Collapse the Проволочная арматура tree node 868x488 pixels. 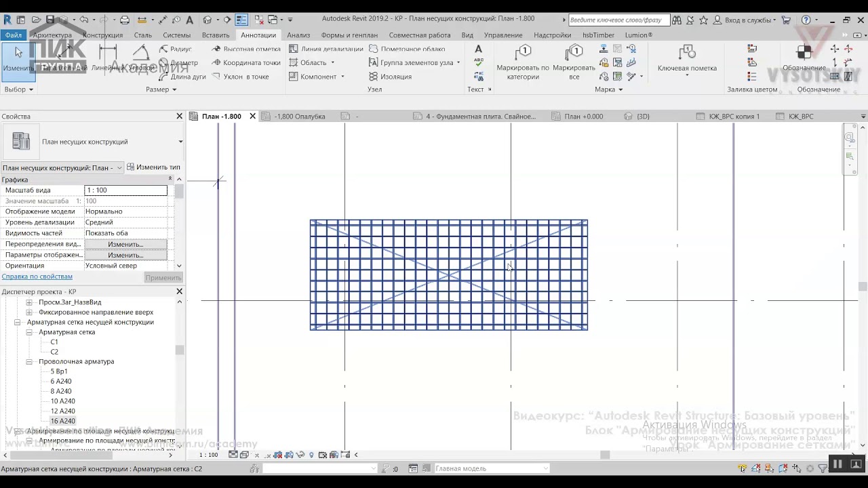(29, 362)
